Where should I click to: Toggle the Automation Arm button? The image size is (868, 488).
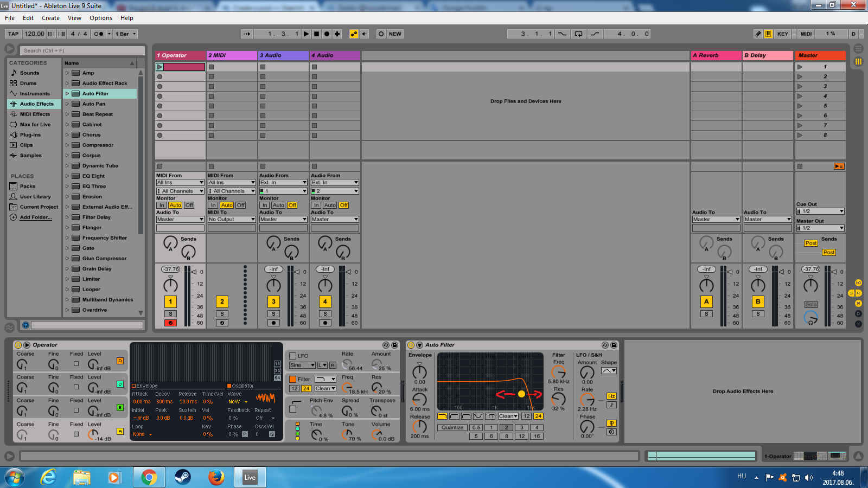pos(354,34)
